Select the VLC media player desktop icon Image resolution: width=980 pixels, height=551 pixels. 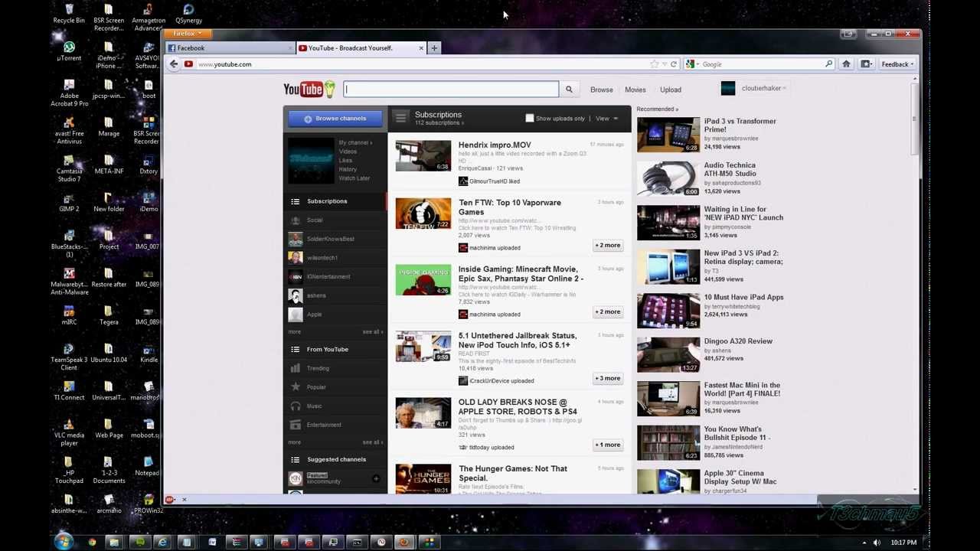coord(69,432)
